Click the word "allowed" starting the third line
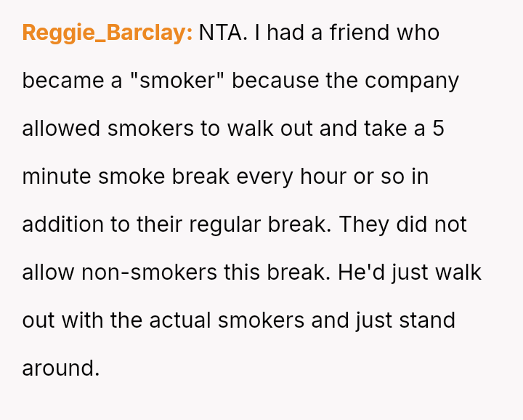This screenshot has width=523, height=420. point(61,129)
